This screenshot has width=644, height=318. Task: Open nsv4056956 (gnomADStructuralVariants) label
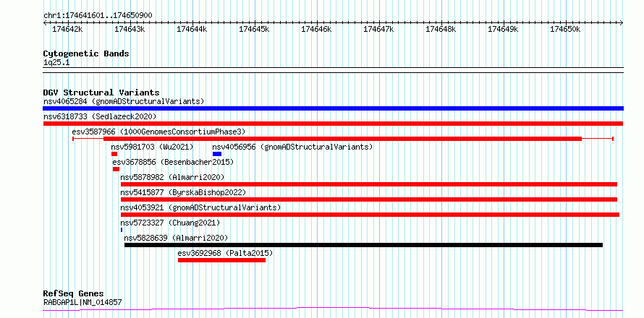click(292, 147)
